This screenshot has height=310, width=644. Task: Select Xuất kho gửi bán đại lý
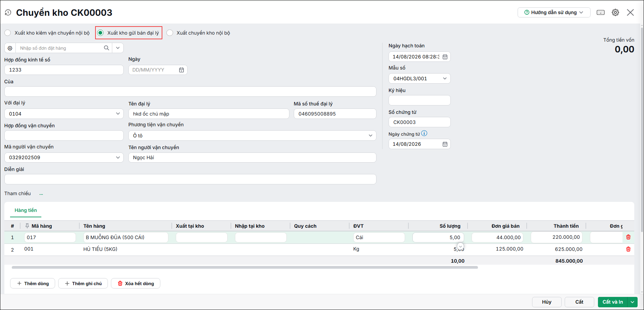100,33
